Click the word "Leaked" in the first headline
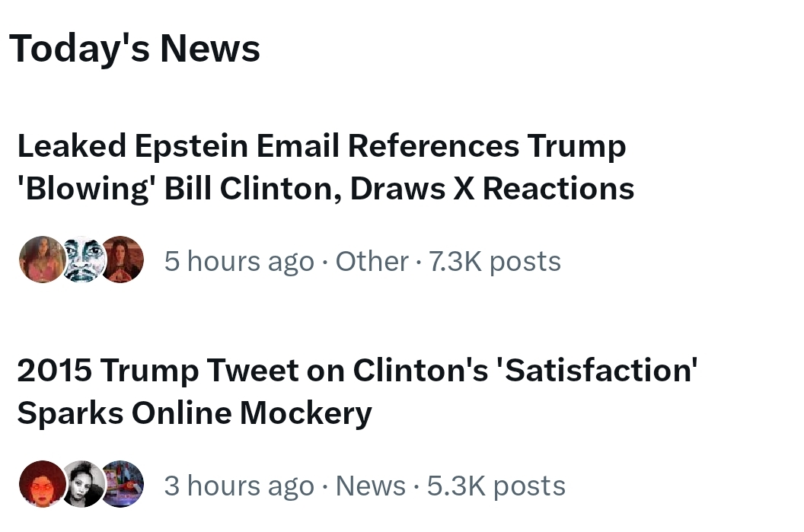Screen dimensions: 804x532 [x=71, y=145]
